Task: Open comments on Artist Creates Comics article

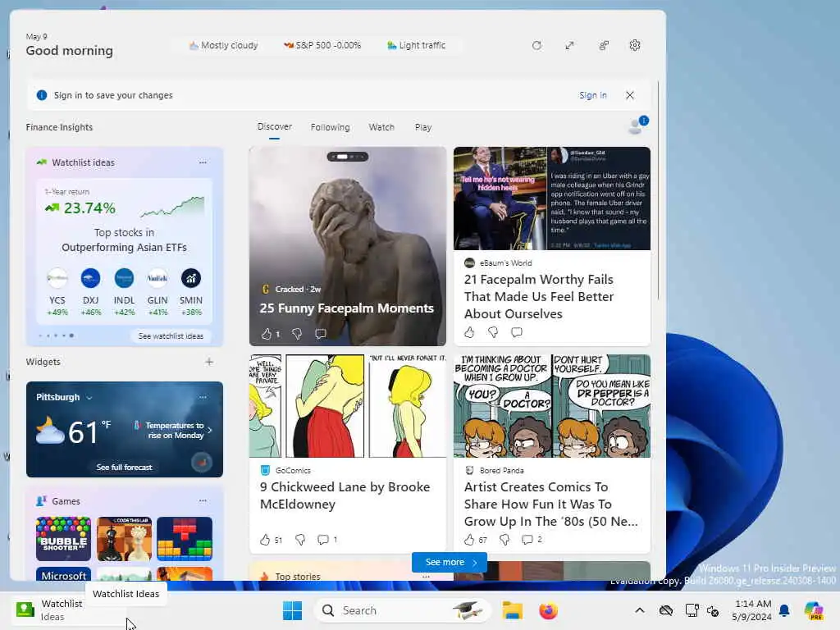Action: pos(527,540)
